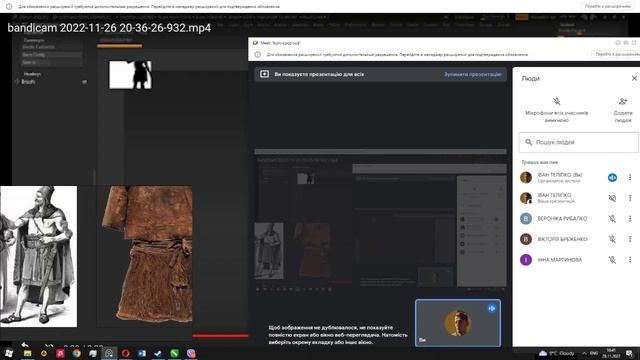Open the Opera browser from the taskbar
Screen dimensions: 640x360
(x=125, y=353)
